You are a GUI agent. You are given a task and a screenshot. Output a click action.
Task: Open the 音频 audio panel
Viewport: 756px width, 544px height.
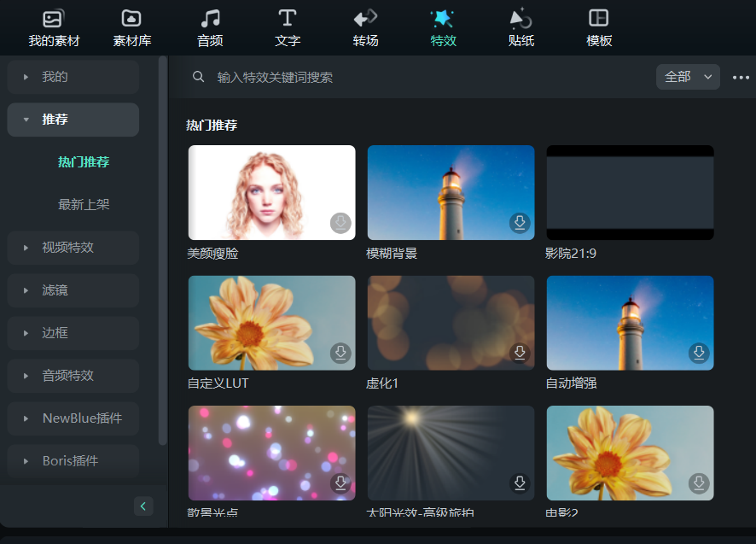pos(209,26)
